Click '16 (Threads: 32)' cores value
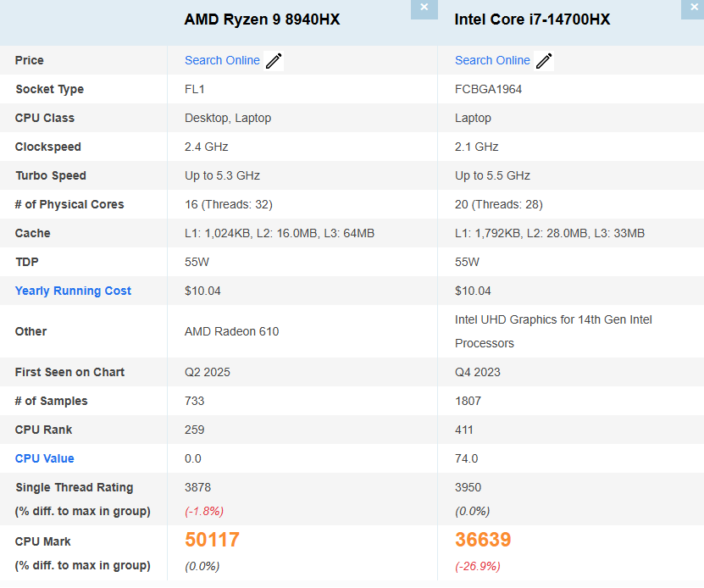This screenshot has height=588, width=704. [x=229, y=204]
